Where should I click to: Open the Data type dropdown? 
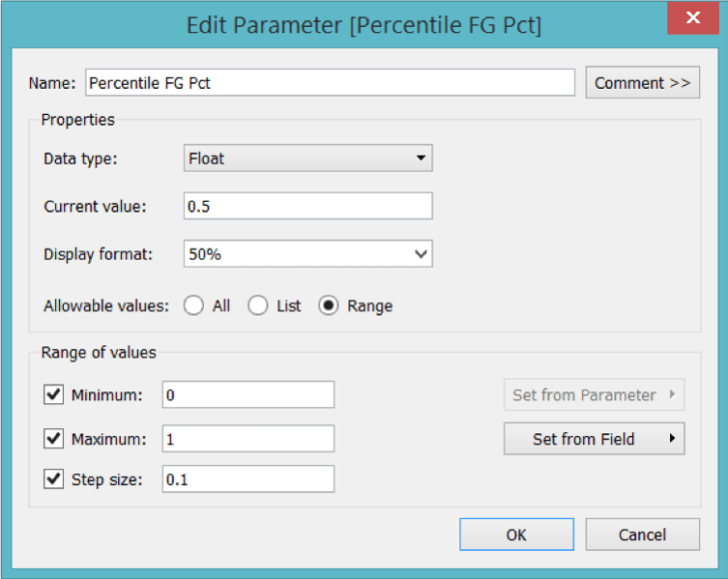click(x=309, y=158)
